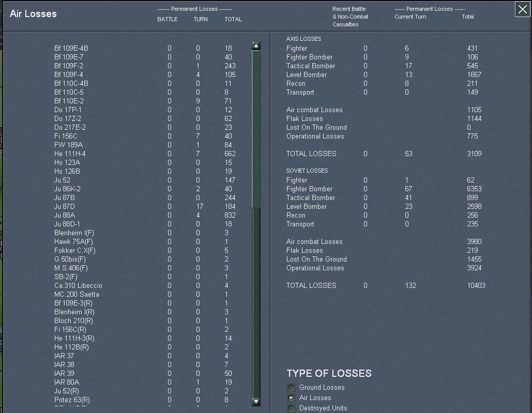The height and width of the screenshot is (413, 532).
Task: Click the TYPE OF LOSSES heading
Action: point(329,374)
